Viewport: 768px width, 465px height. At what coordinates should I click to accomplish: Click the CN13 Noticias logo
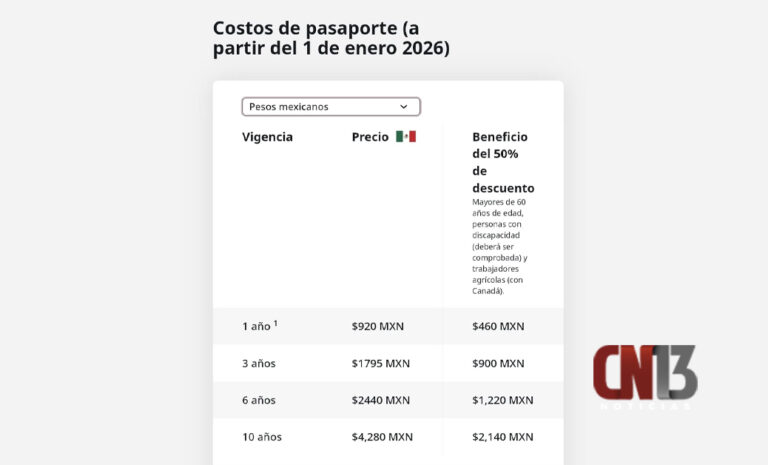pos(645,376)
